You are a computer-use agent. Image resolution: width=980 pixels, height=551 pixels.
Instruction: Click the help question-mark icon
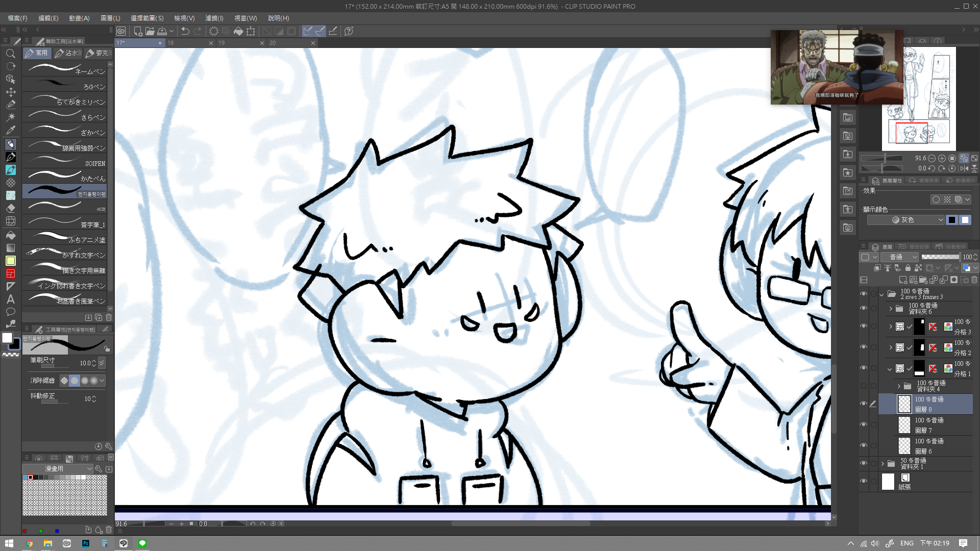[349, 31]
